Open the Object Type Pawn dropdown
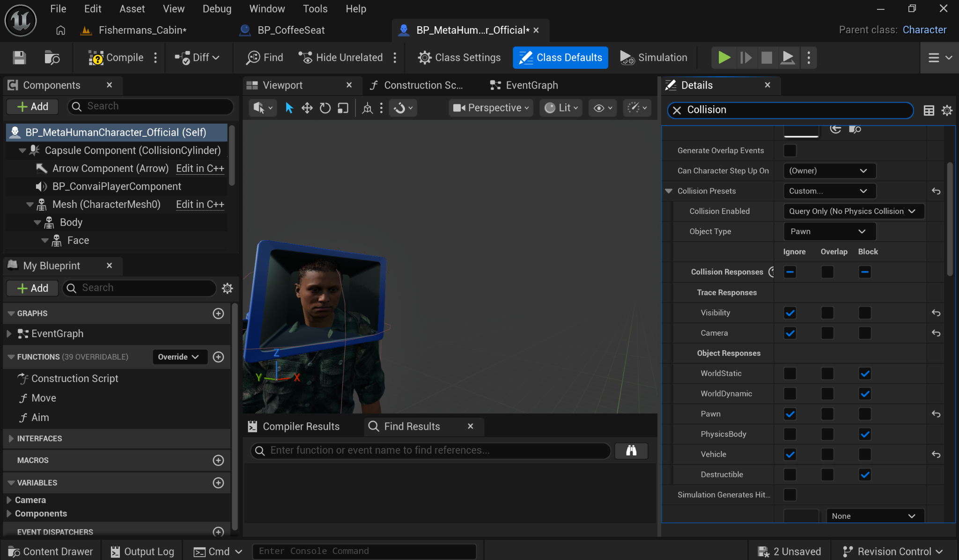959x560 pixels. (x=829, y=231)
